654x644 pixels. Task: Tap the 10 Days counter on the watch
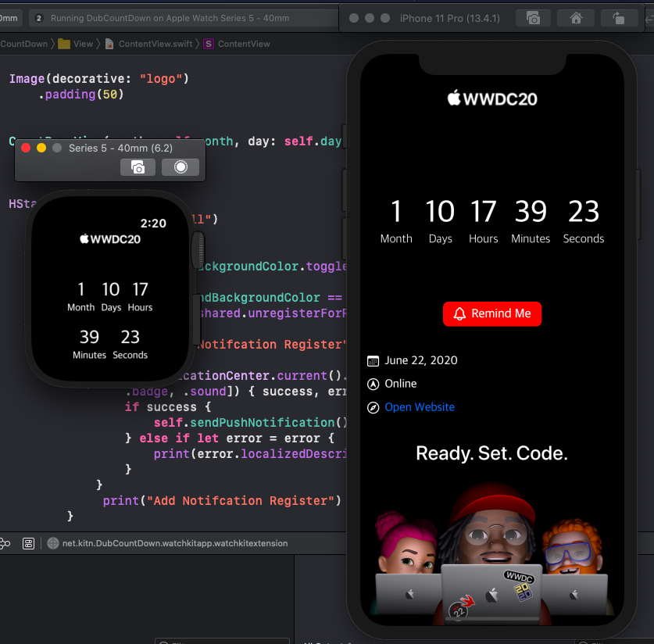(111, 296)
